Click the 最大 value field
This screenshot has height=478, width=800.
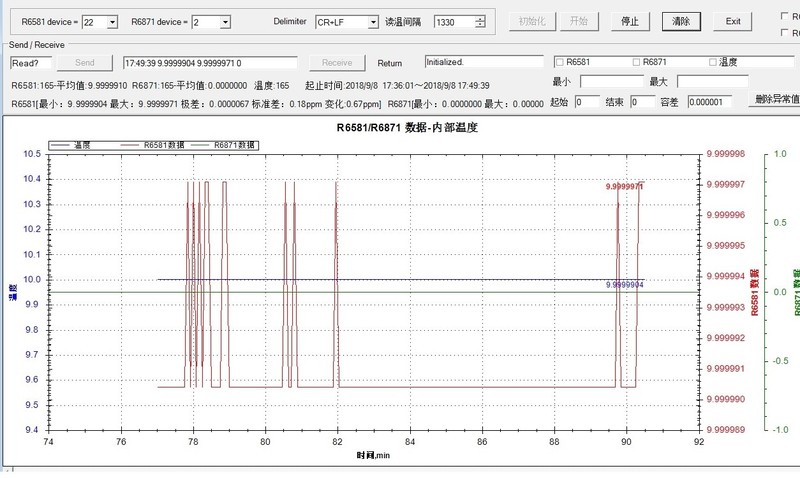[711, 81]
